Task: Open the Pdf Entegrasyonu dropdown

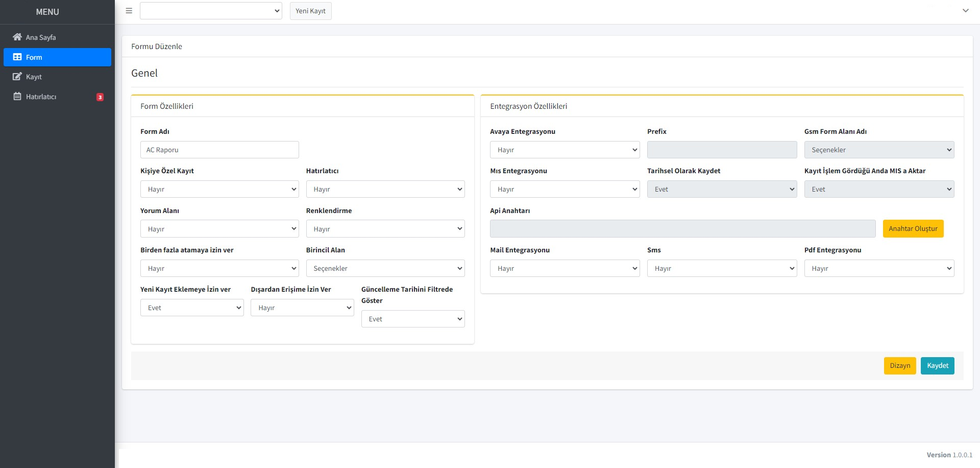Action: [879, 268]
